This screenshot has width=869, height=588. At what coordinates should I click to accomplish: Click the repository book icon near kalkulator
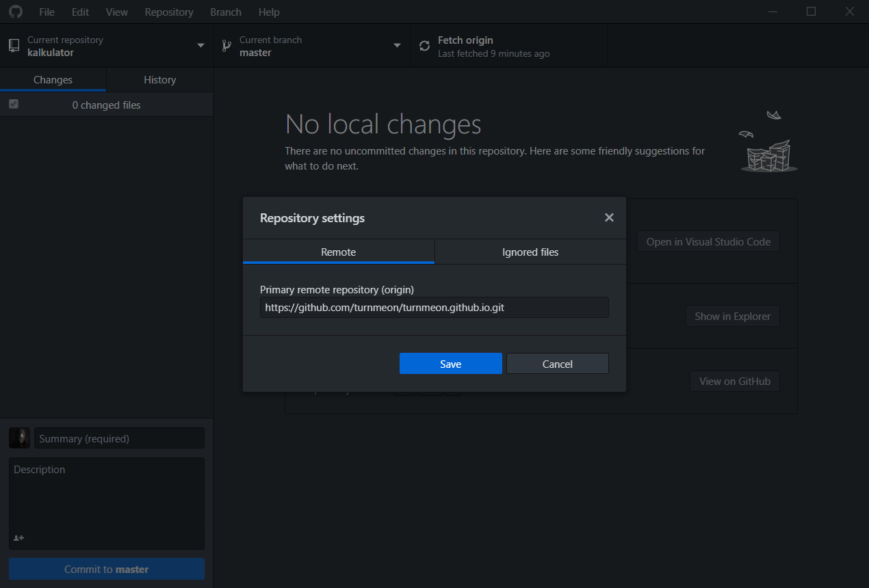tap(14, 45)
